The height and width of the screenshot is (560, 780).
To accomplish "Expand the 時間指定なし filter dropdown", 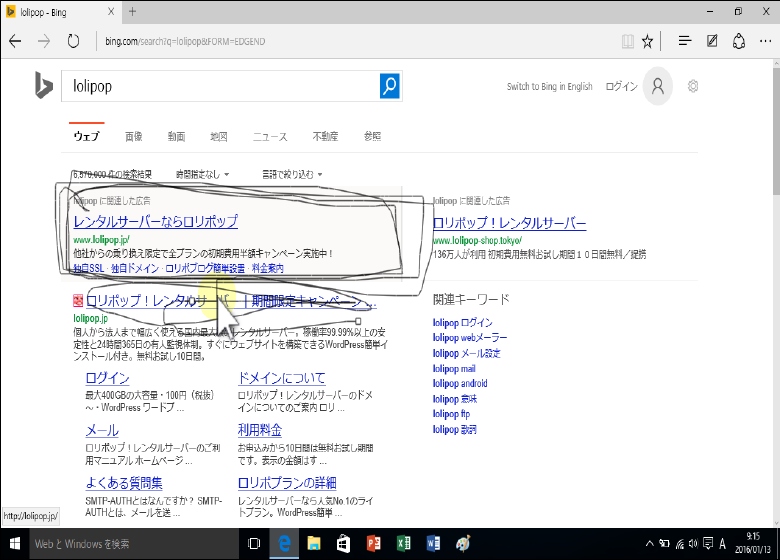I will [x=202, y=174].
